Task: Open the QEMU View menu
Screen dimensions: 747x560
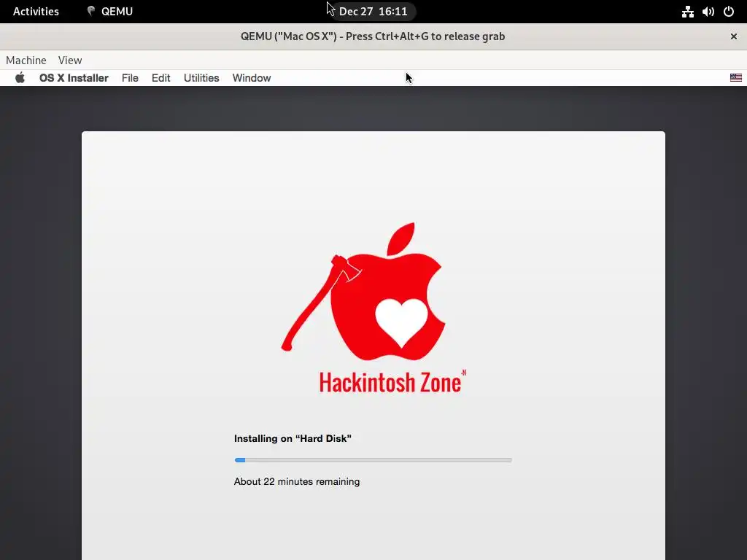Action: point(70,60)
